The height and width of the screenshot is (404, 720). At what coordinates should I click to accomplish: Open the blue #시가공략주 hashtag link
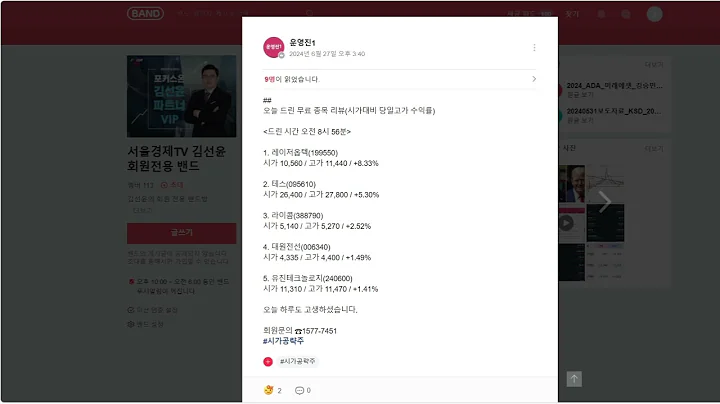pos(283,341)
